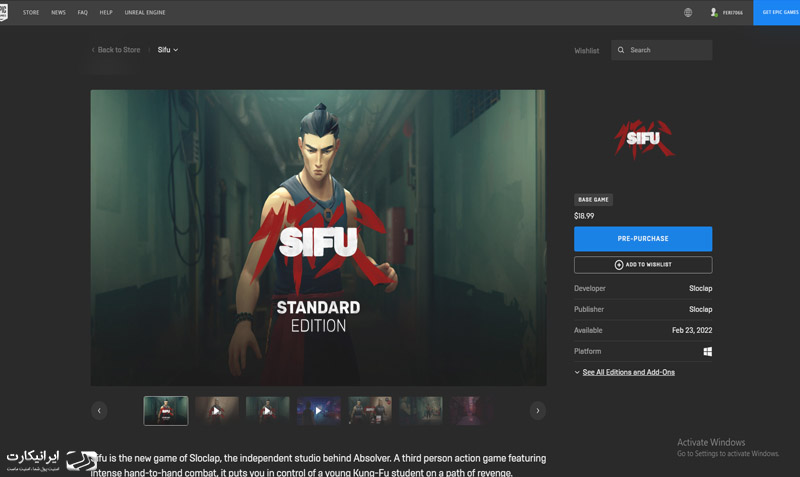
Task: Open the FAQ menu item
Action: (83, 12)
